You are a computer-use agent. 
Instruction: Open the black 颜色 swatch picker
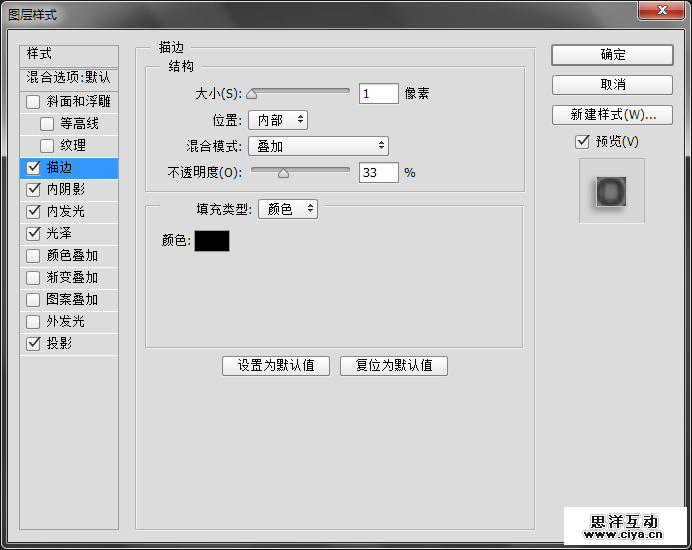pyautogui.click(x=212, y=241)
